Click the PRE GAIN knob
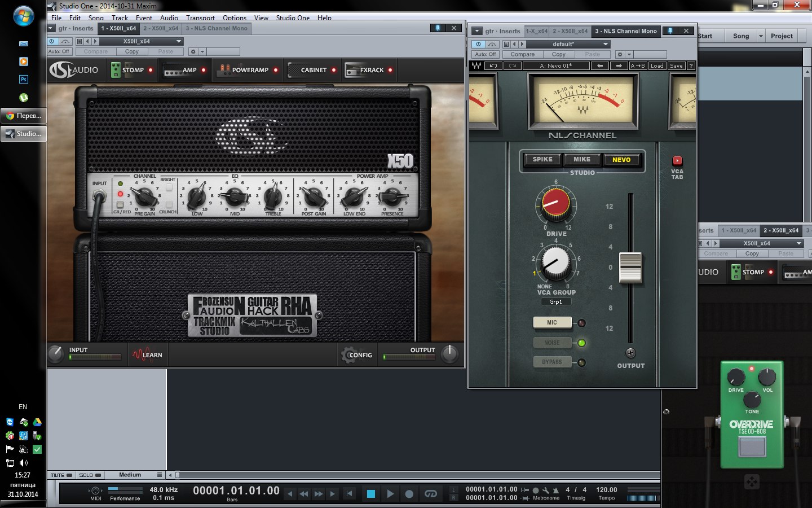 145,197
